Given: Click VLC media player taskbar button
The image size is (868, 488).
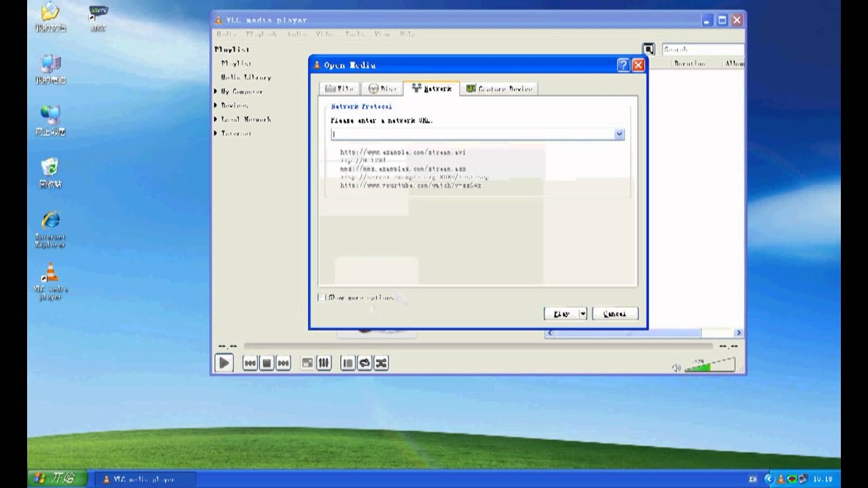Looking at the screenshot, I should click(146, 479).
